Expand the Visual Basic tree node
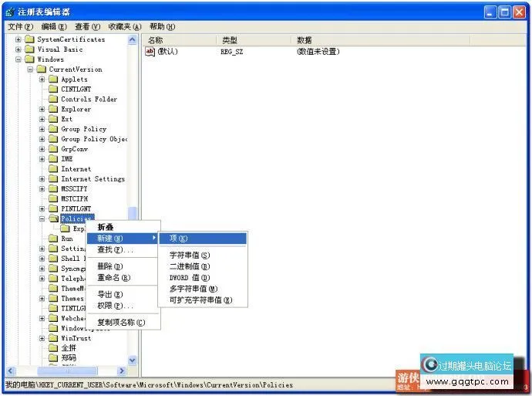 click(19, 49)
